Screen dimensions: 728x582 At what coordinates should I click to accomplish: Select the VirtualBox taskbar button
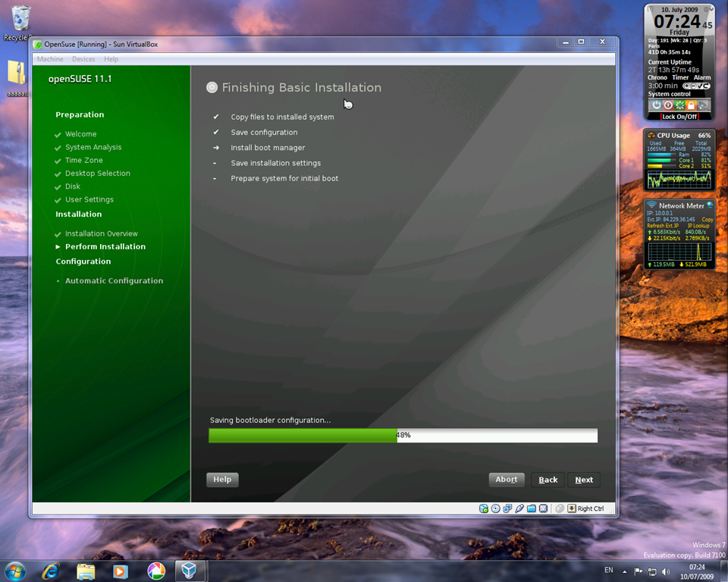[x=190, y=571]
